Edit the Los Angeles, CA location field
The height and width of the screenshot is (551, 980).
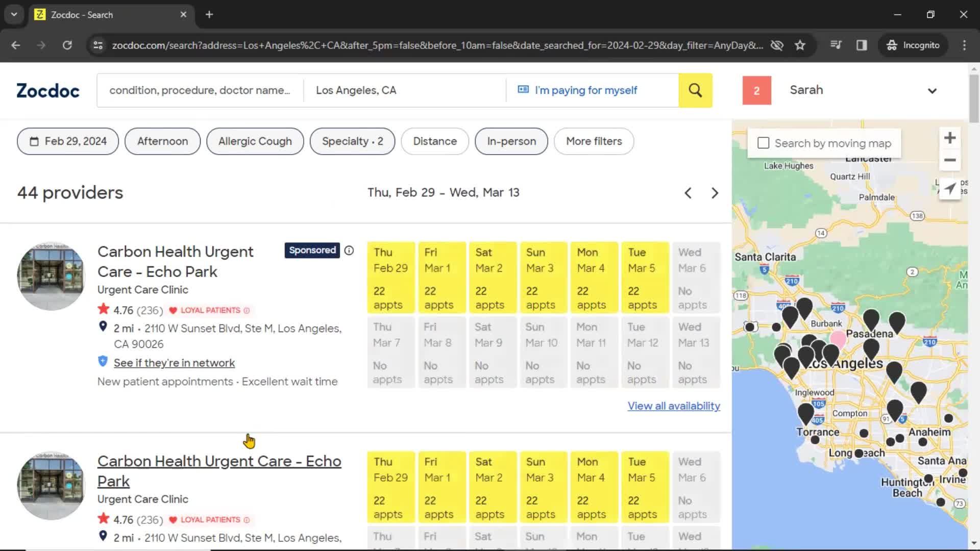405,90
